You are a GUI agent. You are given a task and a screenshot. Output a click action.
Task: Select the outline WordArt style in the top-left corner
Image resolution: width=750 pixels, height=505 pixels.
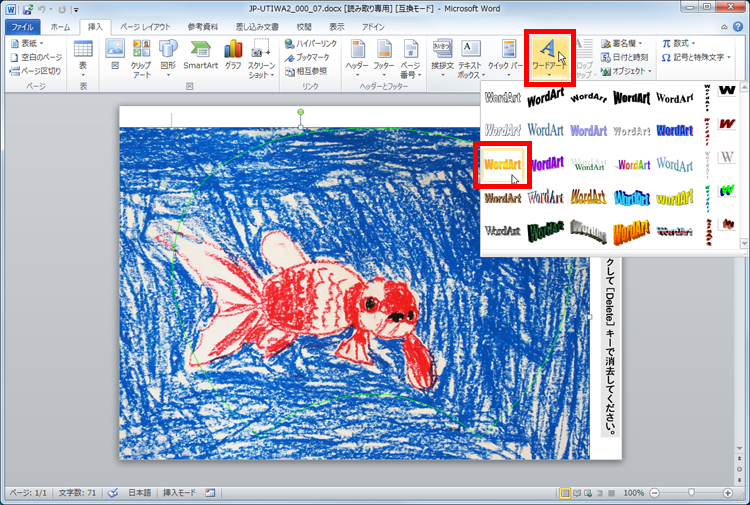(502, 98)
